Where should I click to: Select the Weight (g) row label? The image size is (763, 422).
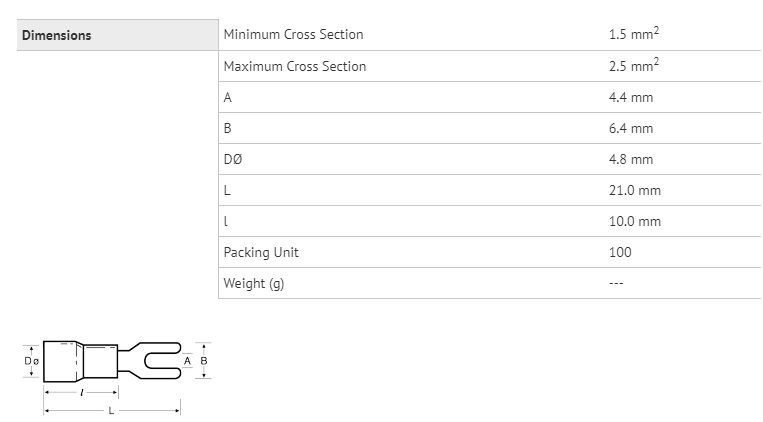(254, 283)
